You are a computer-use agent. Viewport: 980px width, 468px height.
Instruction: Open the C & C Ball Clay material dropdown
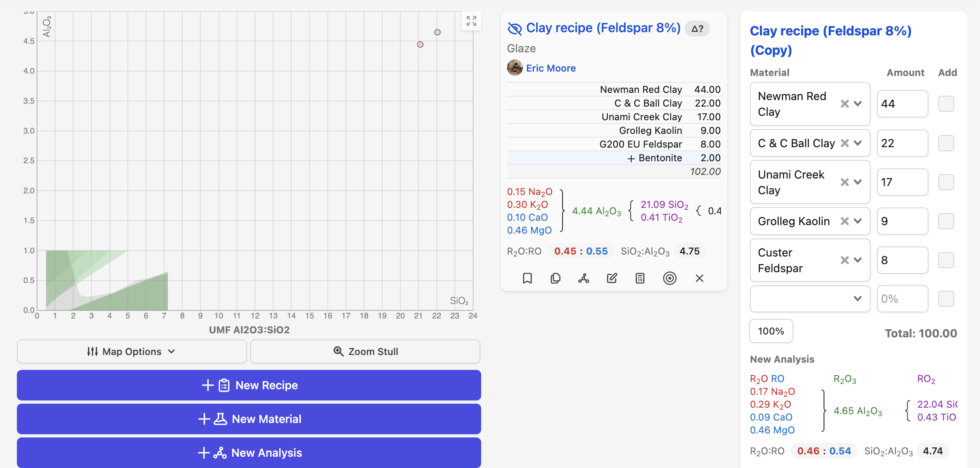(x=858, y=143)
